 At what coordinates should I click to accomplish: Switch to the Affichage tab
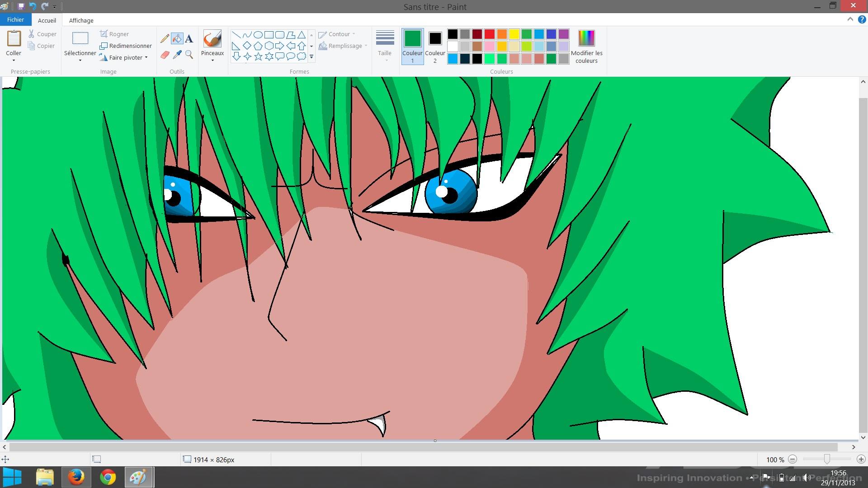pos(81,20)
